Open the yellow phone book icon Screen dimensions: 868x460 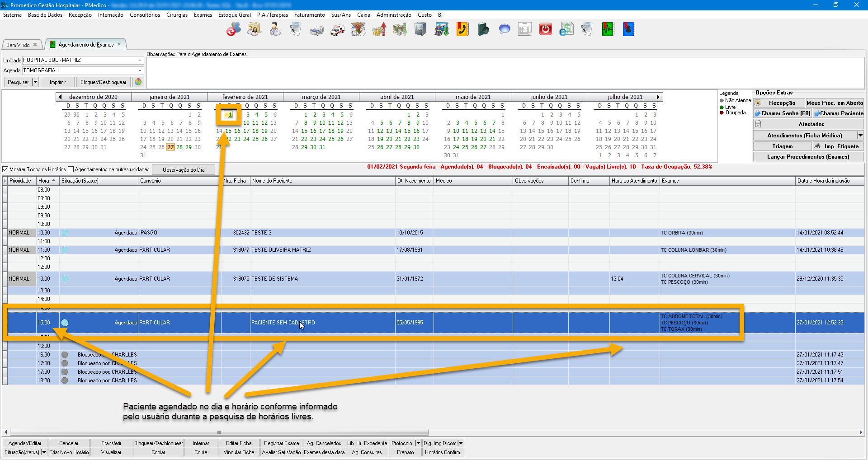462,30
